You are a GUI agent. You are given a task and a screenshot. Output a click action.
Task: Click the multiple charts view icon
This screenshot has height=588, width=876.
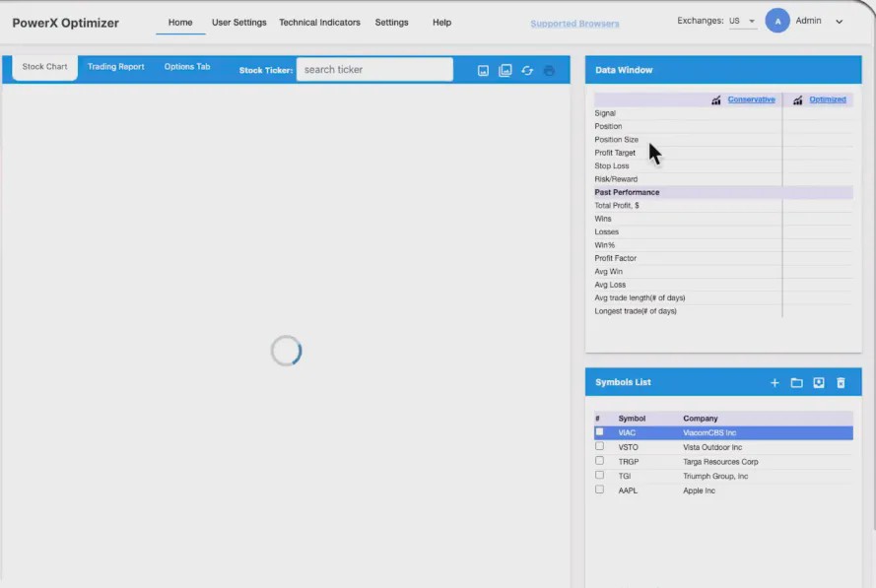pyautogui.click(x=505, y=70)
